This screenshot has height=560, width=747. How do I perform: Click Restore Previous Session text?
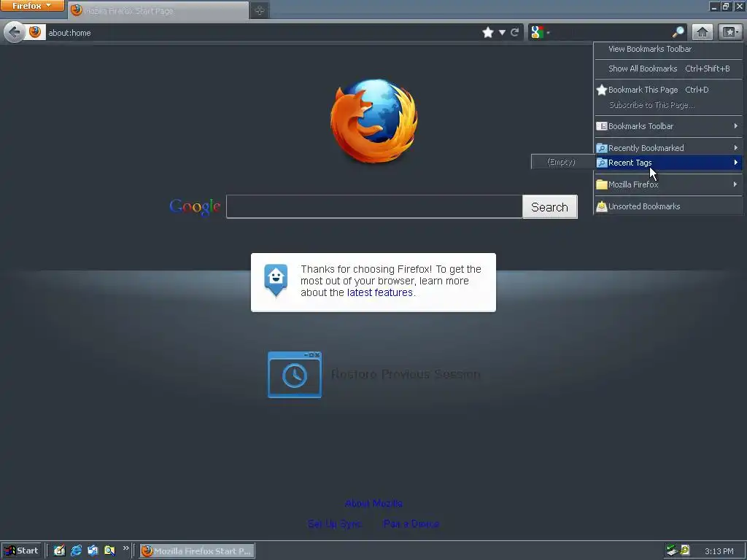point(406,374)
